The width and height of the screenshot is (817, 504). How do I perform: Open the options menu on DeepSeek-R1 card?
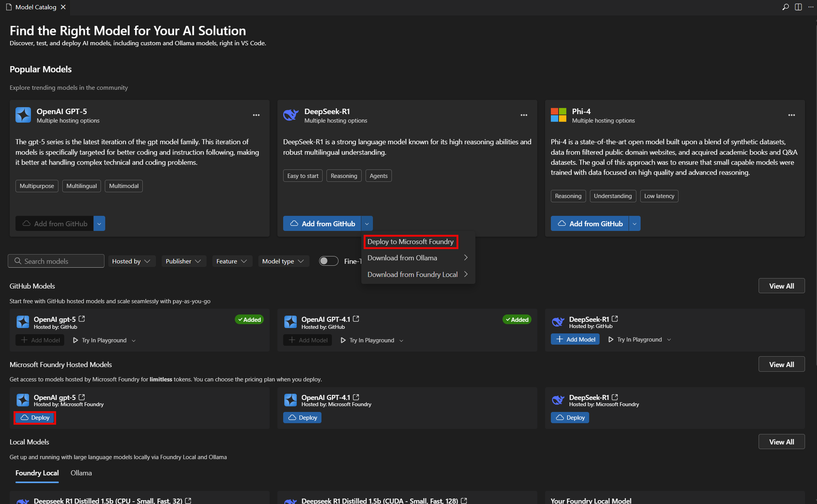pyautogui.click(x=524, y=115)
